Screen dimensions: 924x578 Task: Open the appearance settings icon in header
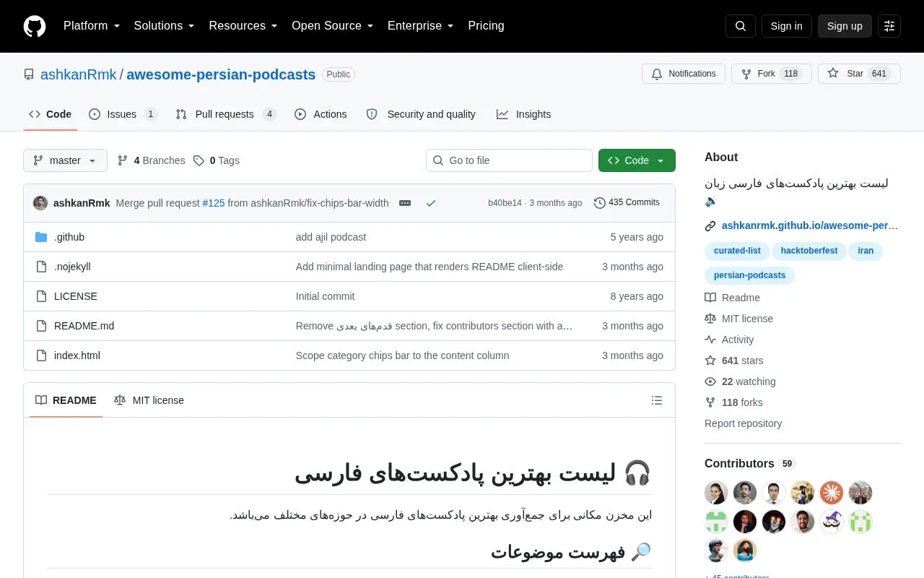pyautogui.click(x=889, y=26)
